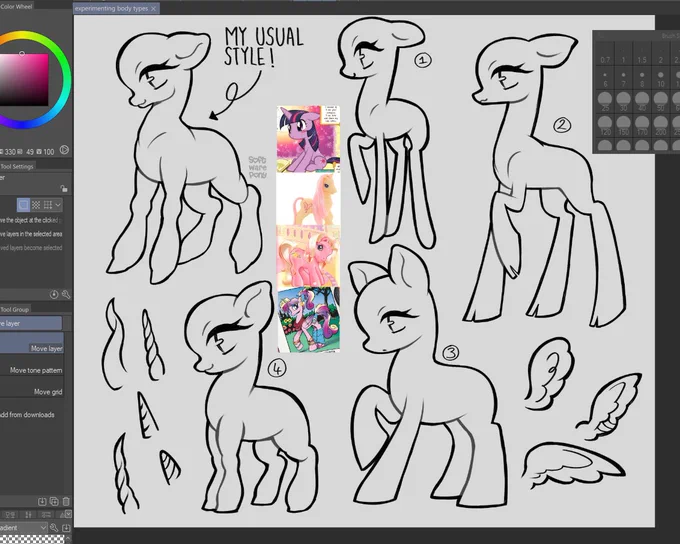Open the Tool Group panel tab
The image size is (680, 544).
[15, 309]
